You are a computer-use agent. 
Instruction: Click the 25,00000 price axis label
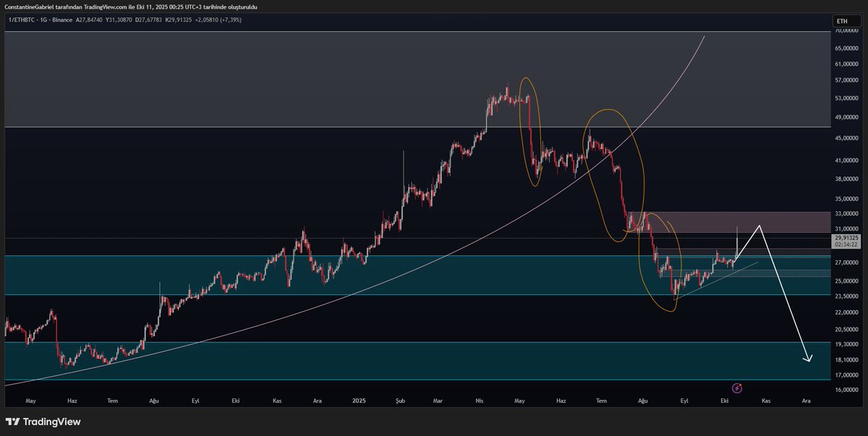846,281
